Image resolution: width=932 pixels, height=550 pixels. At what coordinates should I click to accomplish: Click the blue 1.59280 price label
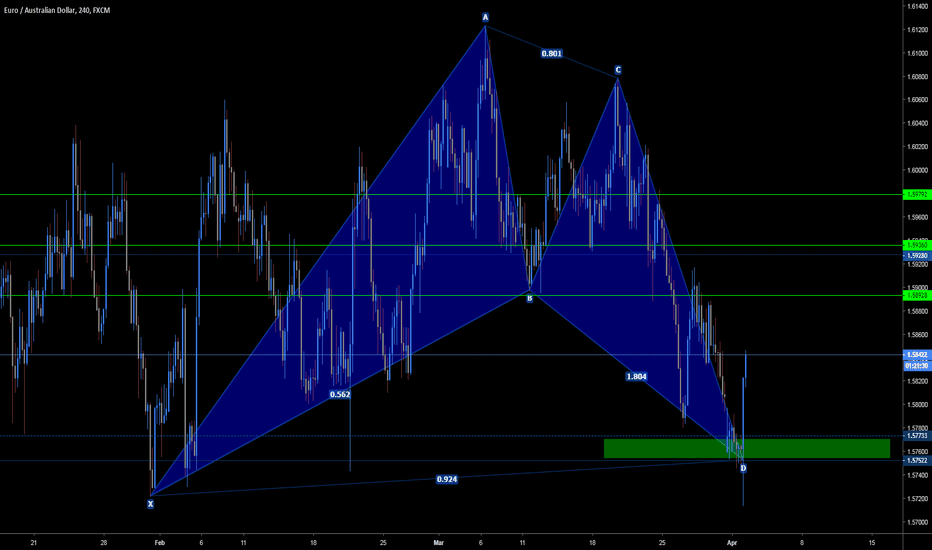pyautogui.click(x=917, y=256)
